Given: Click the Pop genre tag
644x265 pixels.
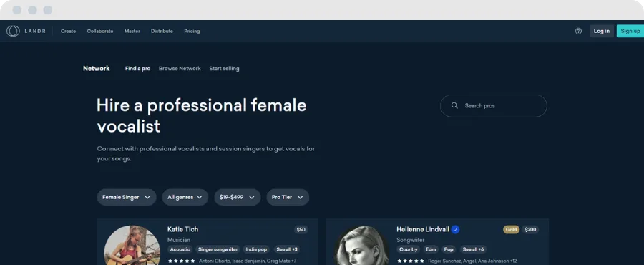Looking at the screenshot, I should point(449,249).
